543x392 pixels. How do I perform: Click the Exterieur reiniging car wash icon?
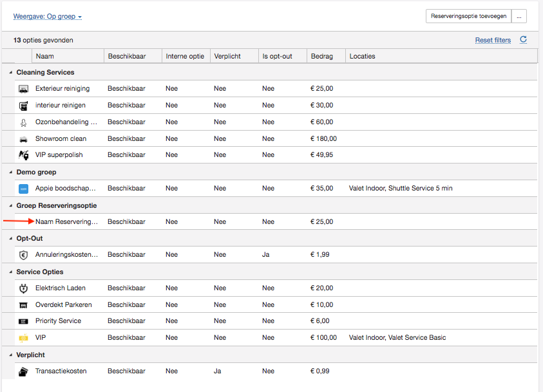click(x=23, y=89)
